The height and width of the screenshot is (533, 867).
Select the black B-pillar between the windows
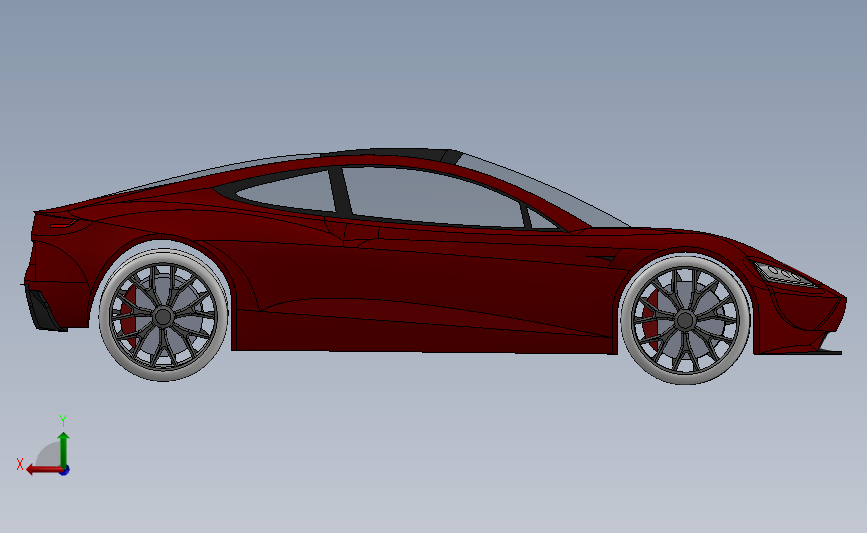340,191
